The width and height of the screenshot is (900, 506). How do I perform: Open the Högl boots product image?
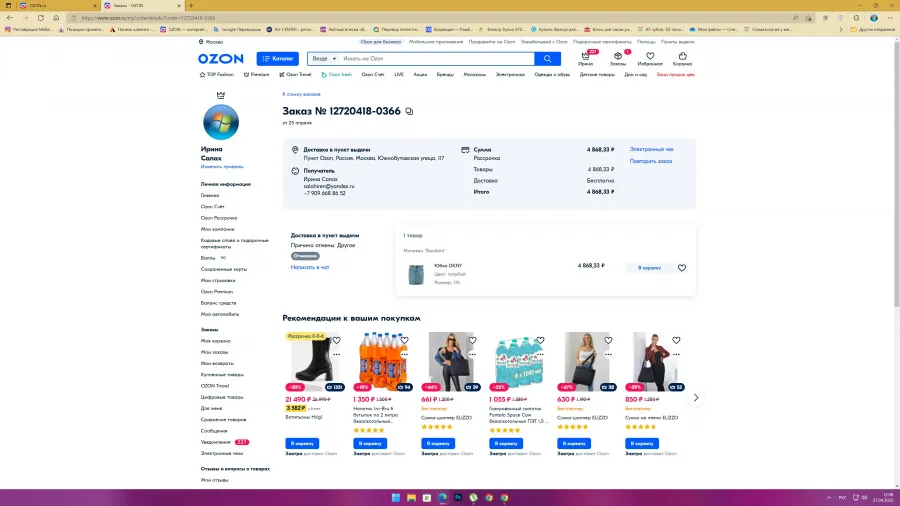(x=315, y=361)
